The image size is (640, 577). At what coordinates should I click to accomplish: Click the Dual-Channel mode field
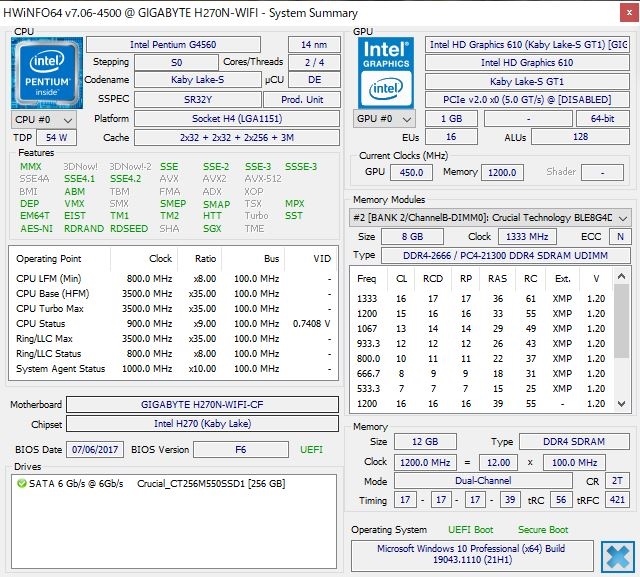483,481
